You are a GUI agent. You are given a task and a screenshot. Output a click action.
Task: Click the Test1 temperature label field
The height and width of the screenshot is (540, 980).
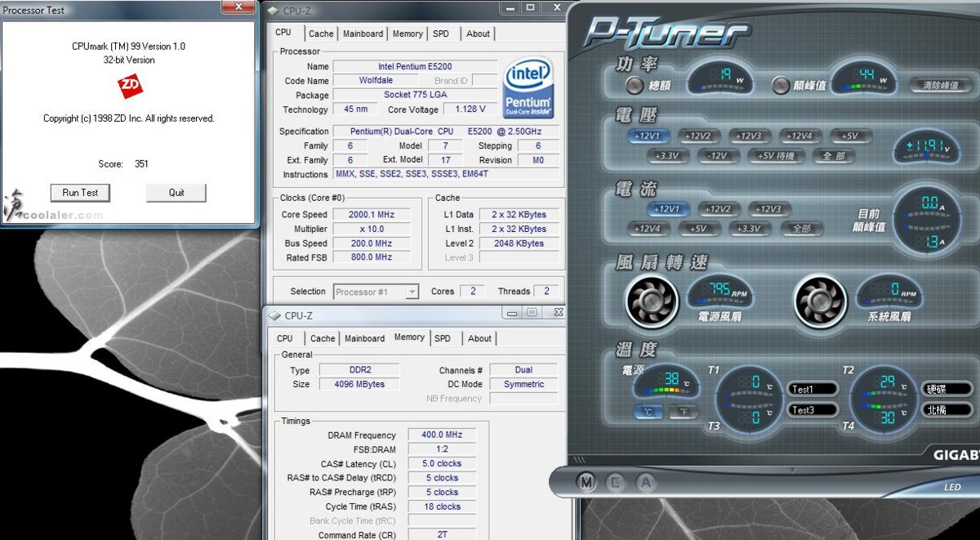[813, 389]
